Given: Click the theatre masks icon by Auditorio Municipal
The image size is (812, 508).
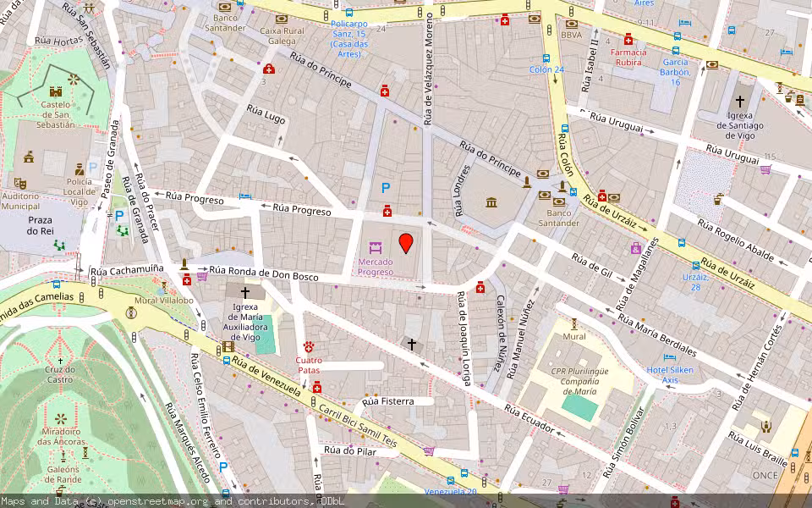Looking at the screenshot, I should point(20,184).
